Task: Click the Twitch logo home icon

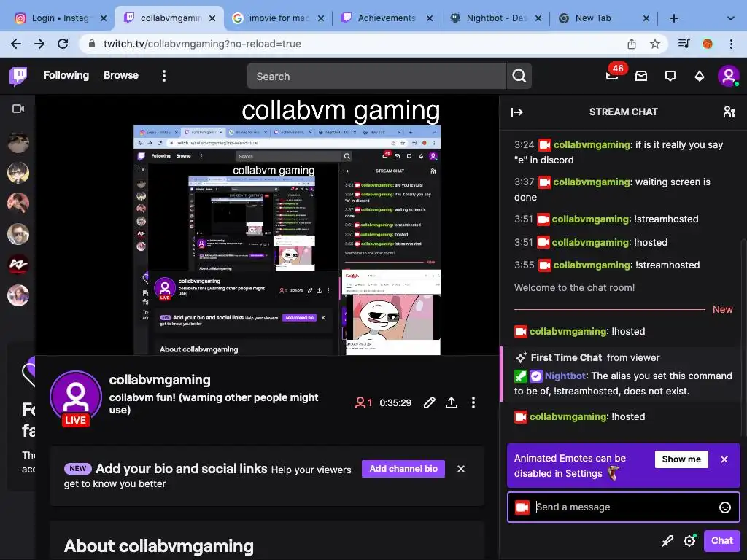Action: tap(18, 76)
